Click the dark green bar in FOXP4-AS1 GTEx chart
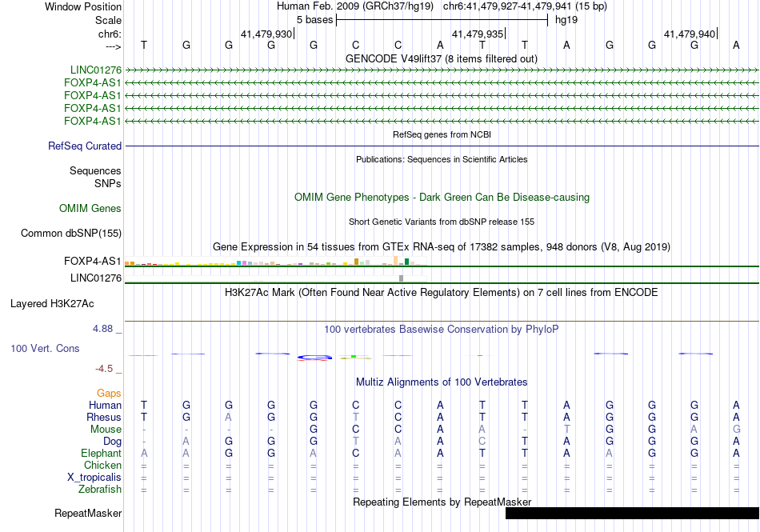Viewport: 760px width, 532px height. (406, 262)
